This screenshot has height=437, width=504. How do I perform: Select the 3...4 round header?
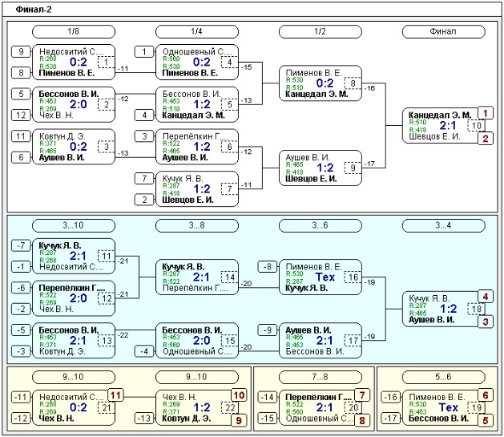click(x=444, y=225)
